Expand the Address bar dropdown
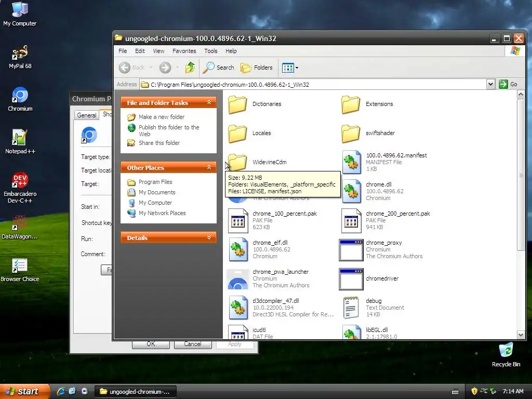Image resolution: width=532 pixels, height=399 pixels. pyautogui.click(x=490, y=84)
